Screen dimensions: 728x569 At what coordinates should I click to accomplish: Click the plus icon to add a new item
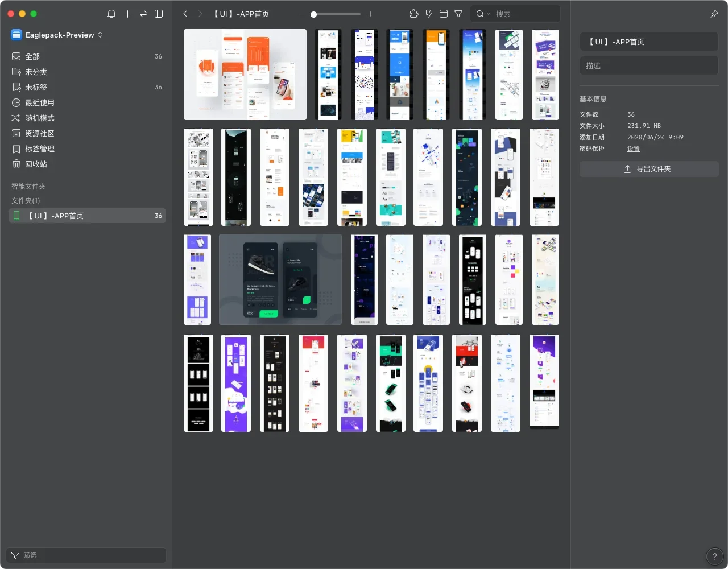127,14
